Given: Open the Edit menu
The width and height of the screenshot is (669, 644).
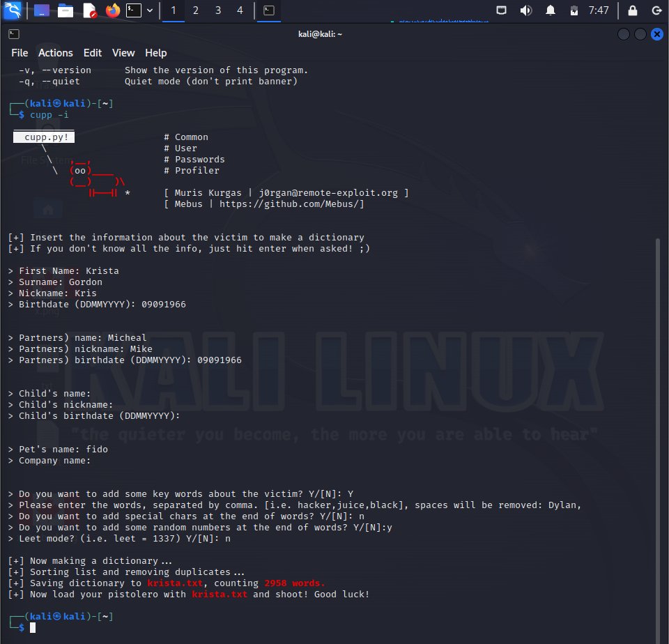Looking at the screenshot, I should pos(93,53).
